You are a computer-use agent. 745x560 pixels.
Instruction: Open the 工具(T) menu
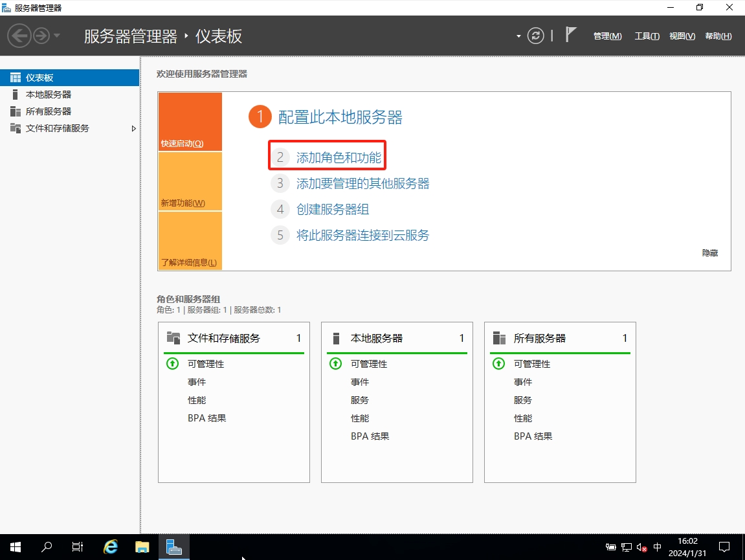[647, 36]
